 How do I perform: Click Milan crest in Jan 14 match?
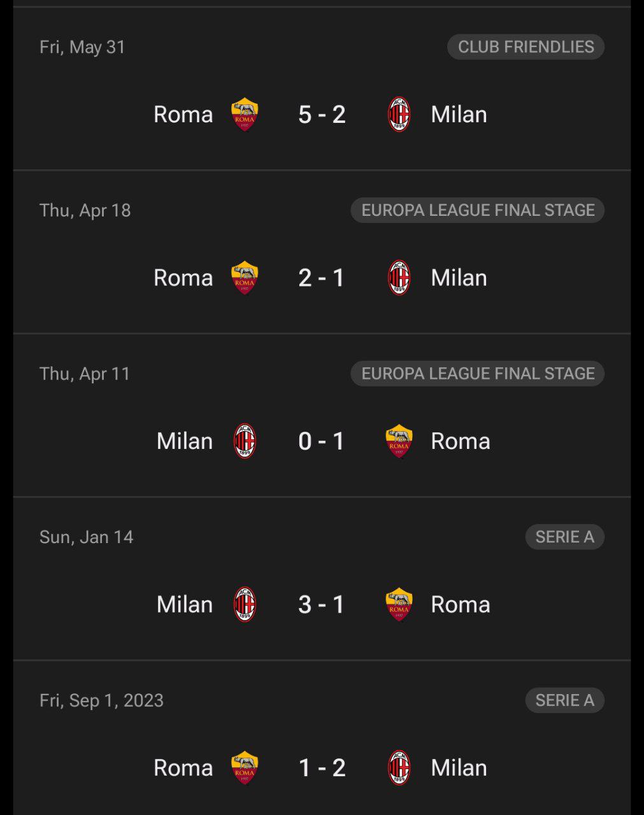(x=245, y=605)
